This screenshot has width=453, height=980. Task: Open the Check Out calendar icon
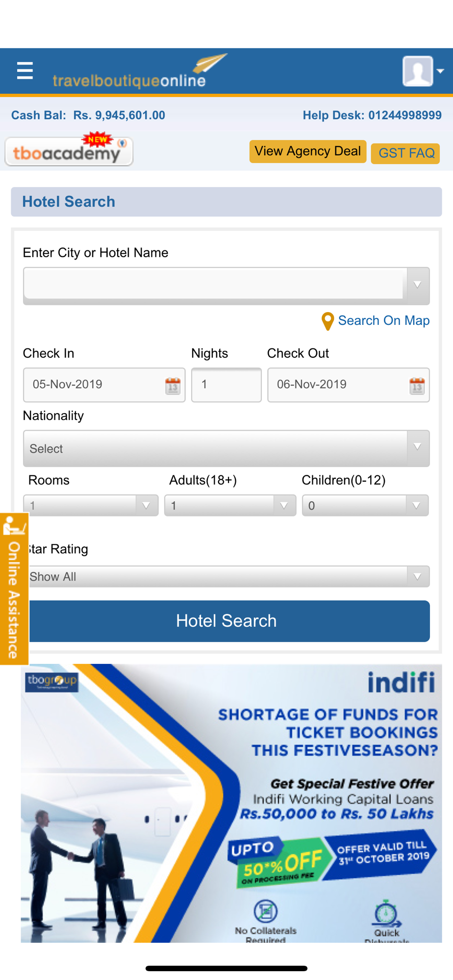pos(417,386)
